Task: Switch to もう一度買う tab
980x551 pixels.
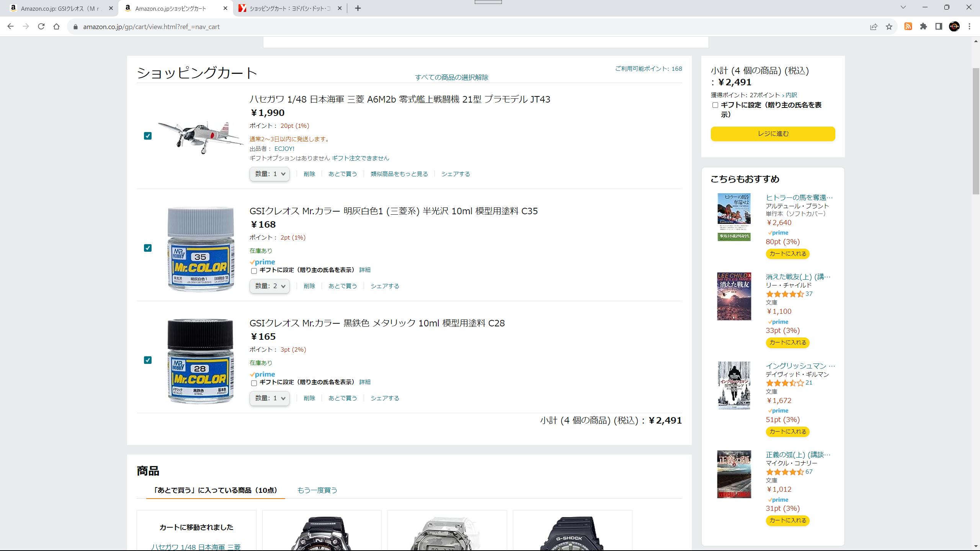Action: tap(317, 490)
